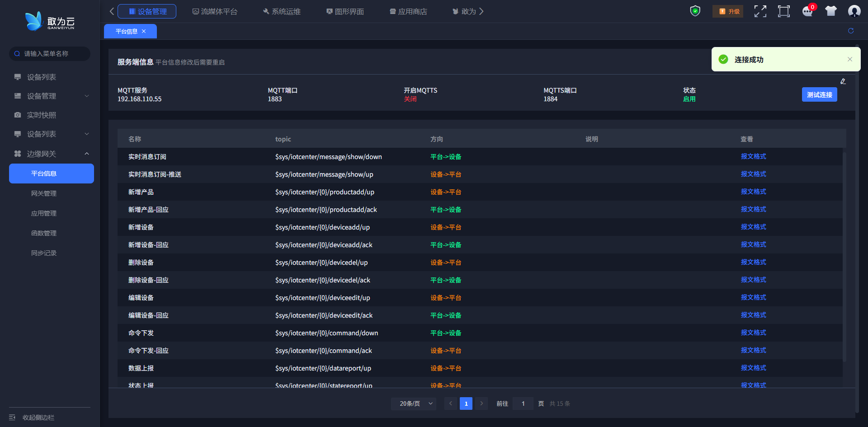Close the 连接成功 notification
868x427 pixels.
click(850, 59)
